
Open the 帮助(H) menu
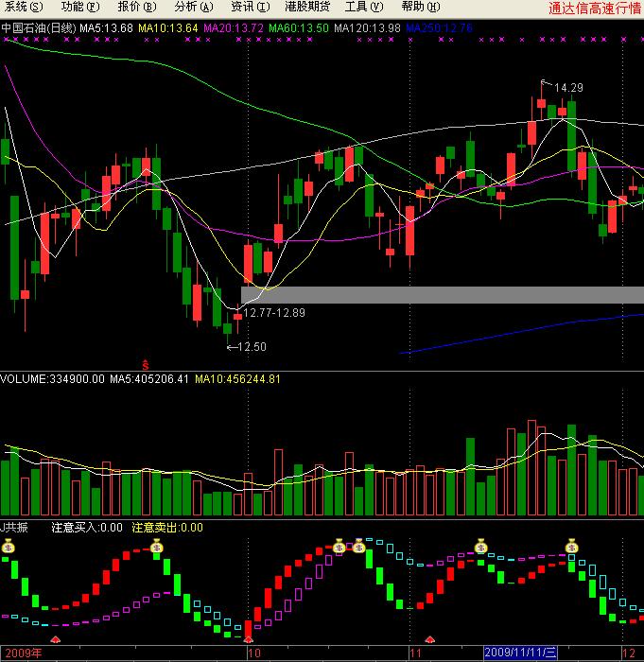point(421,7)
